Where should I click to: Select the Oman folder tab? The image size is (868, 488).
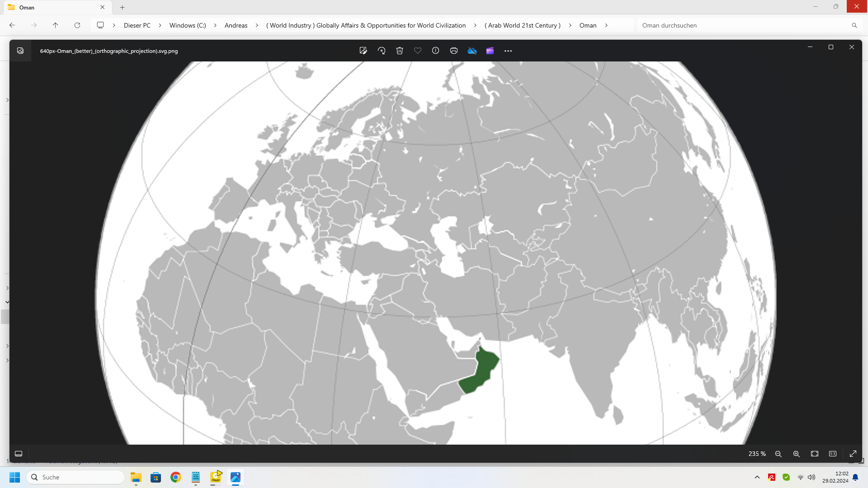point(57,7)
